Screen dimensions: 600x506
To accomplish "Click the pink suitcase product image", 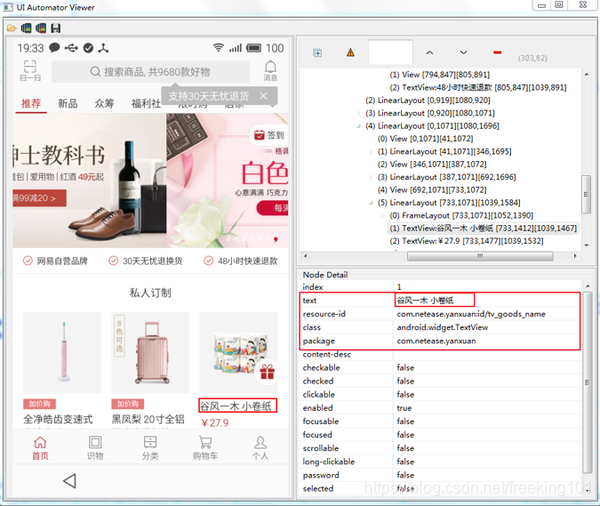I will pos(150,352).
